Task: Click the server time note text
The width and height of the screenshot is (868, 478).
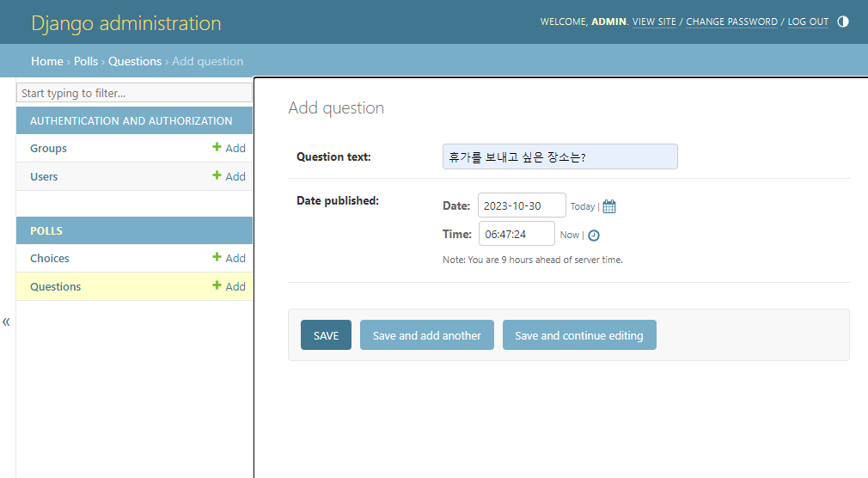Action: point(533,260)
